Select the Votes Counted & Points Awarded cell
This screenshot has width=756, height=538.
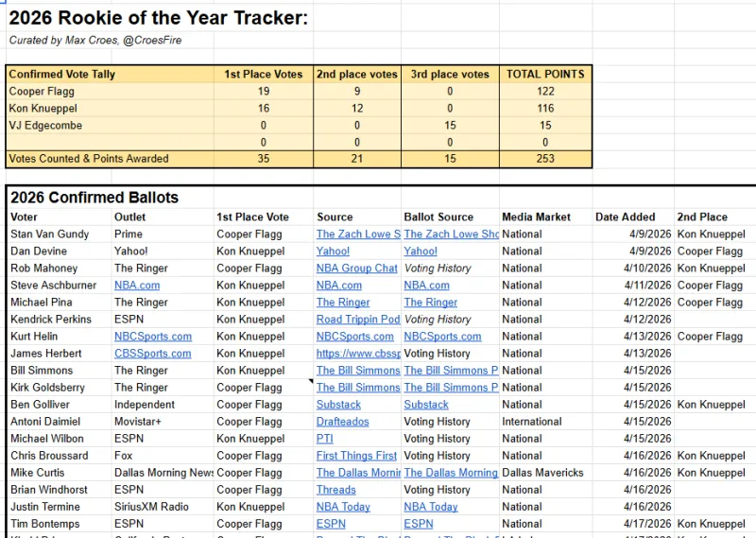click(x=89, y=159)
